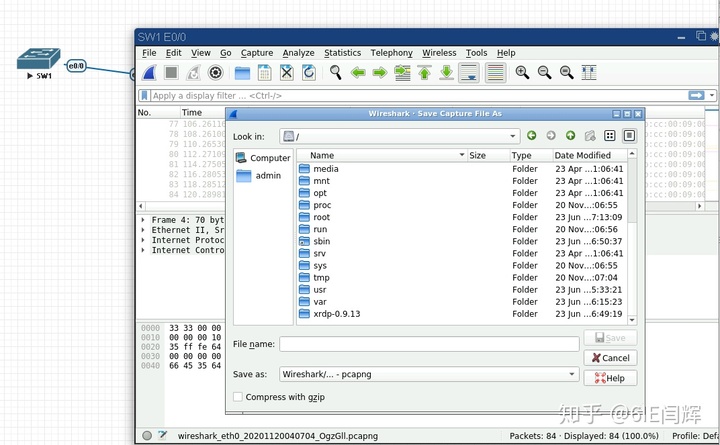This screenshot has height=445, width=720.
Task: Toggle auto scroll during live capture
Action: pyautogui.click(x=469, y=73)
